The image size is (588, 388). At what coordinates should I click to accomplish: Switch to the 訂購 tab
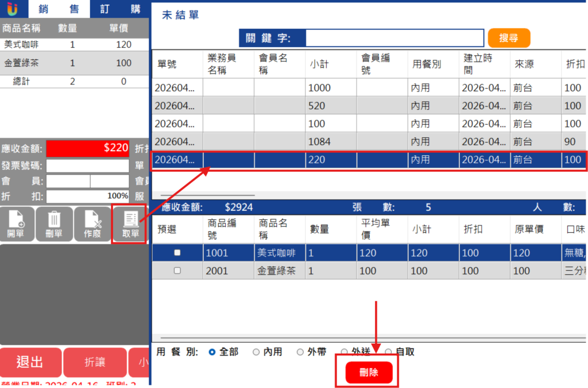pyautogui.click(x=120, y=9)
